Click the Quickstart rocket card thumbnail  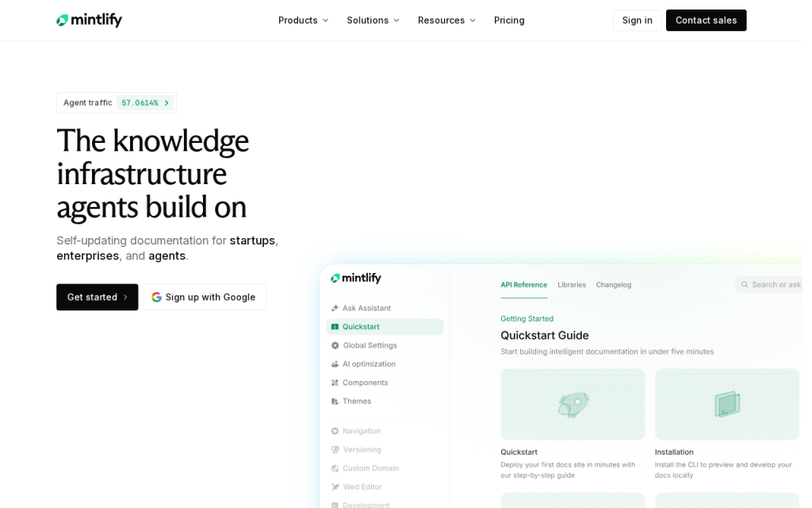pyautogui.click(x=573, y=404)
